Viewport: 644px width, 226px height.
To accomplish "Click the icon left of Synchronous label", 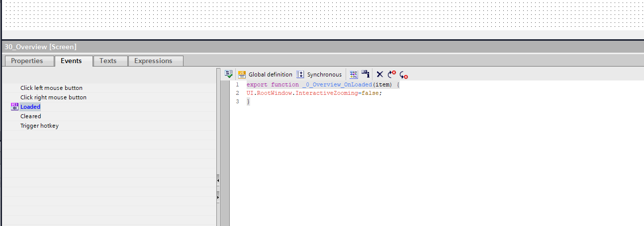I will (300, 75).
